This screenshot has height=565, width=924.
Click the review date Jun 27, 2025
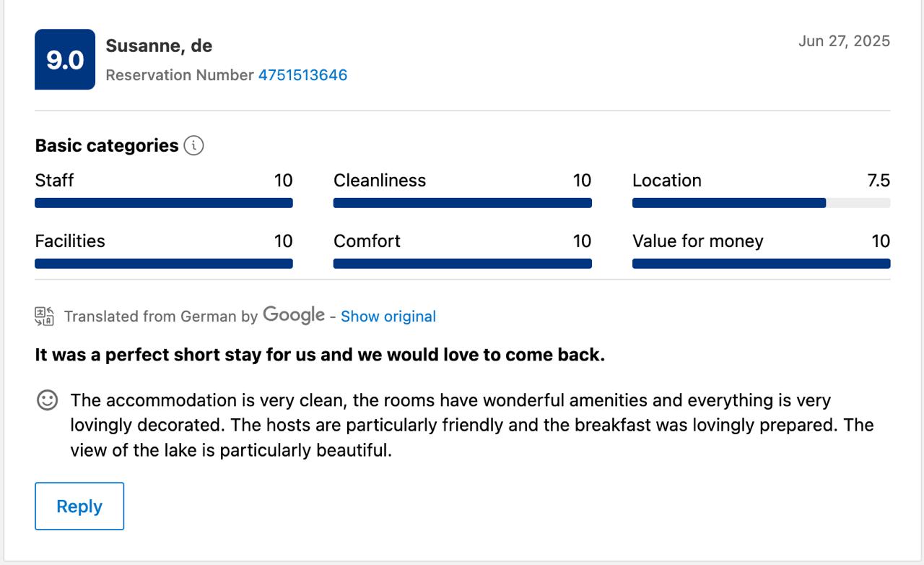844,41
